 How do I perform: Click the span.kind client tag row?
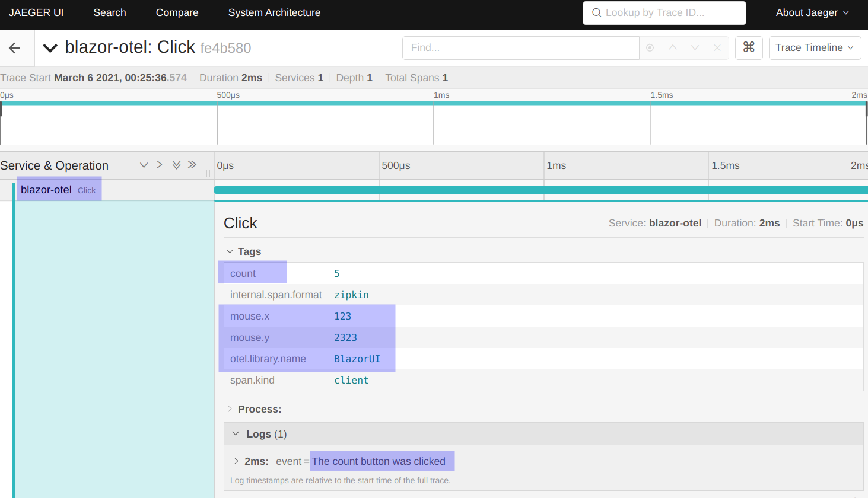(x=543, y=380)
